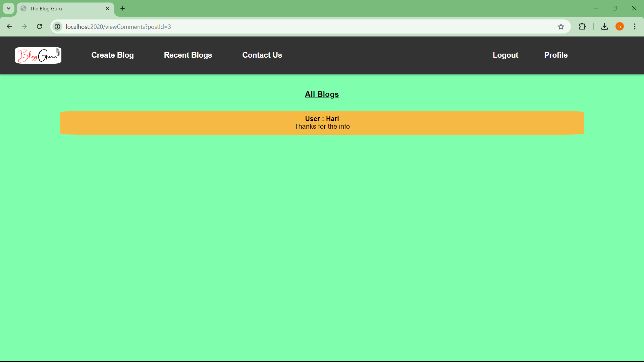Minimize the browser window

pyautogui.click(x=596, y=8)
